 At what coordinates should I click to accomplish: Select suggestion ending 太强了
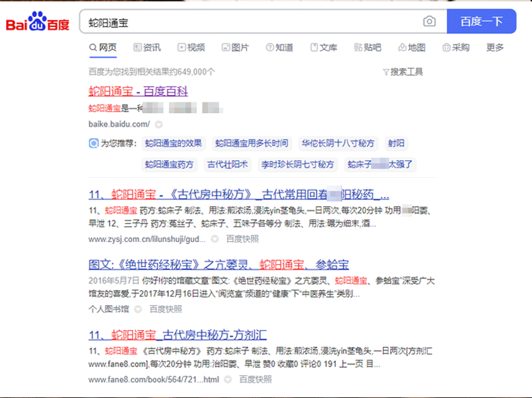click(380, 164)
